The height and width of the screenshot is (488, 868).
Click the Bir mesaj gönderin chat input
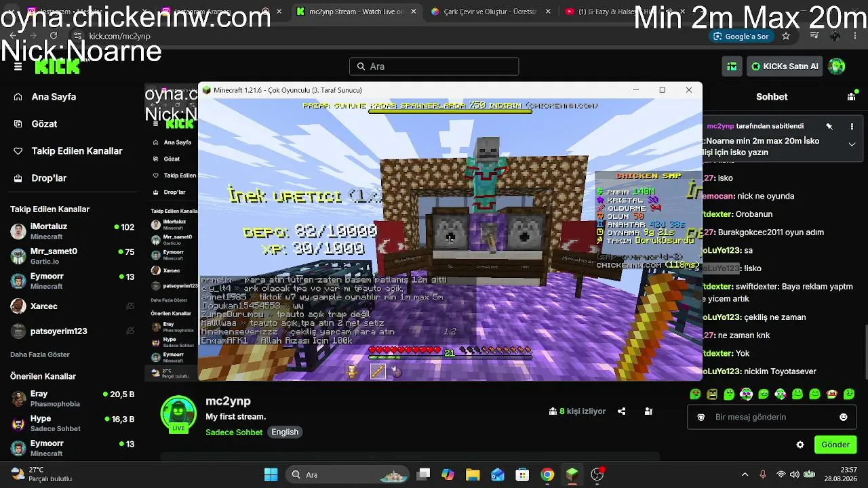[x=772, y=418]
